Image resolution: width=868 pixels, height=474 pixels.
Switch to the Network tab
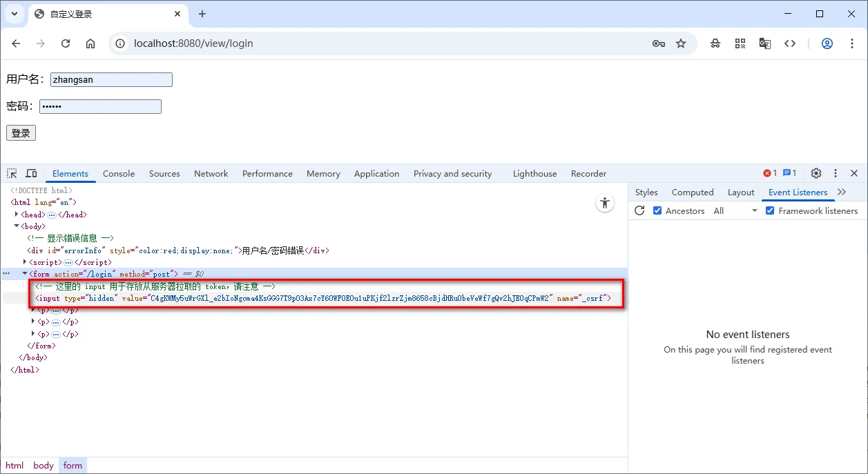point(211,173)
